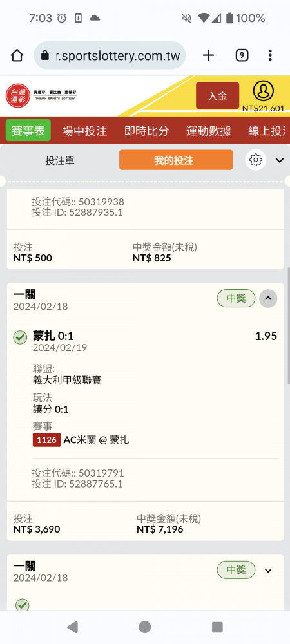The height and width of the screenshot is (644, 290).
Task: Open 場中投注 in the navigation bar
Action: click(x=84, y=131)
